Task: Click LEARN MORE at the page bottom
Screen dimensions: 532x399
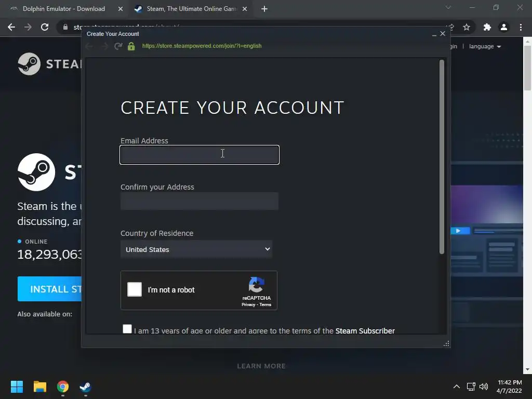Action: (261, 366)
